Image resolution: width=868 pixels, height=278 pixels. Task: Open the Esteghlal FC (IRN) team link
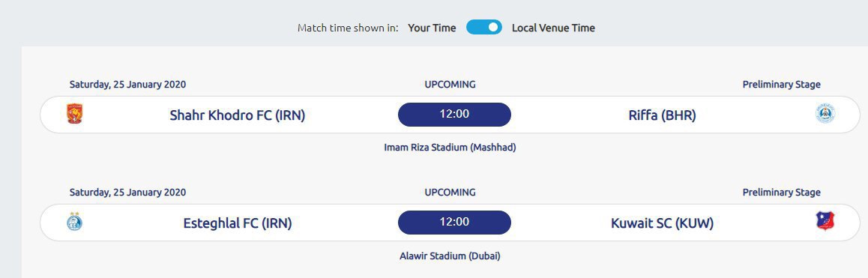point(238,223)
